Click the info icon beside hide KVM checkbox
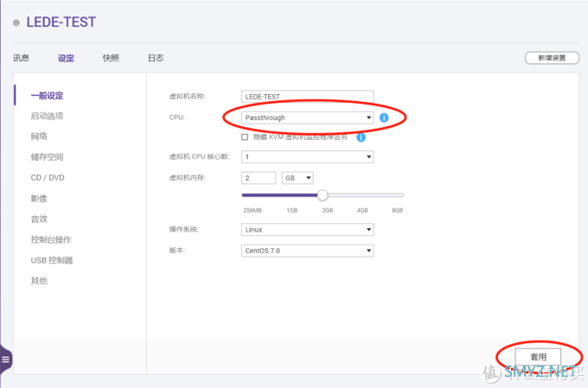This screenshot has height=388, width=588. pos(361,137)
